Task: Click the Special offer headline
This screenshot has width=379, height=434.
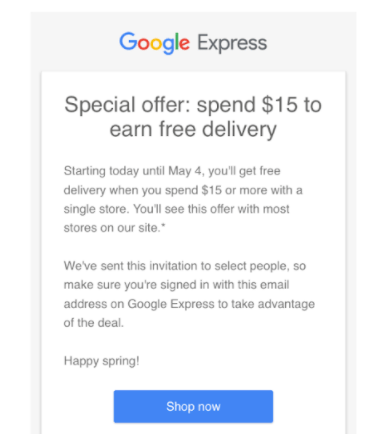Action: 193,117
